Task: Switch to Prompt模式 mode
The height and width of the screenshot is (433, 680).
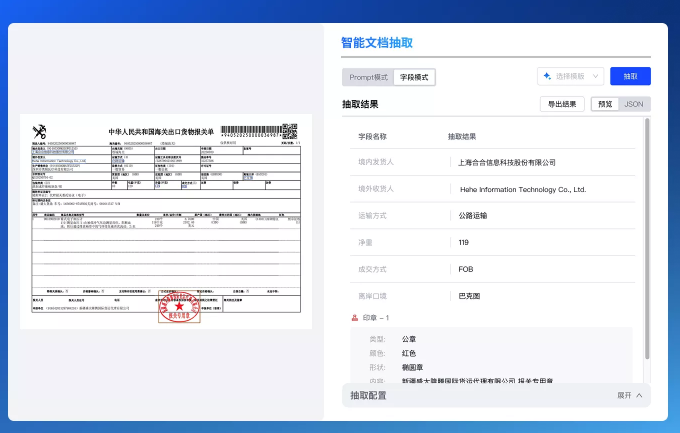Action: tap(368, 76)
